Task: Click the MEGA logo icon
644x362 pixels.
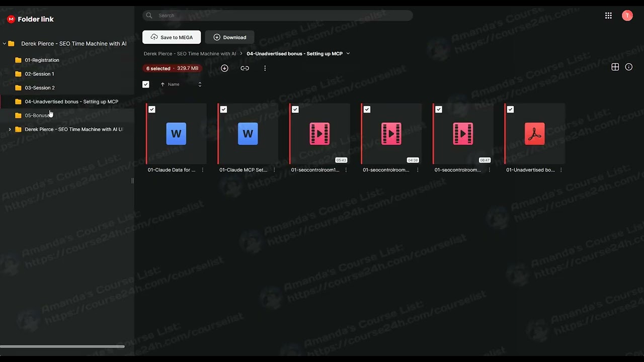Action: coord(11,19)
